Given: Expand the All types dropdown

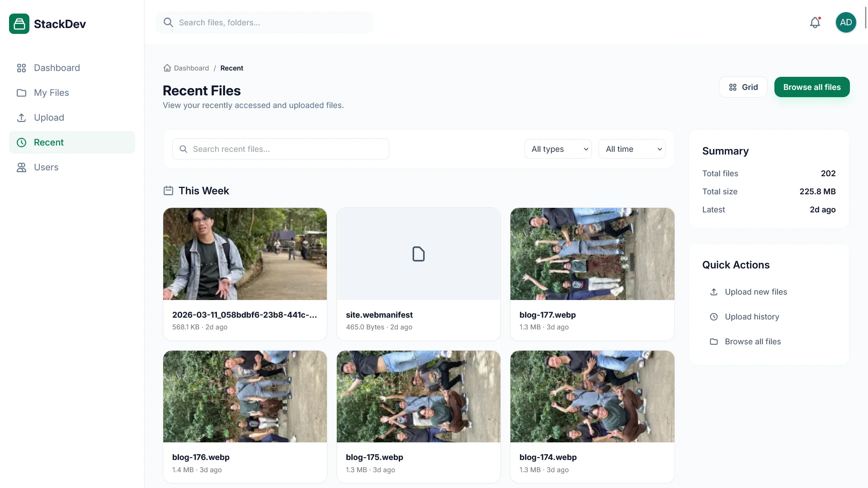Looking at the screenshot, I should 558,149.
